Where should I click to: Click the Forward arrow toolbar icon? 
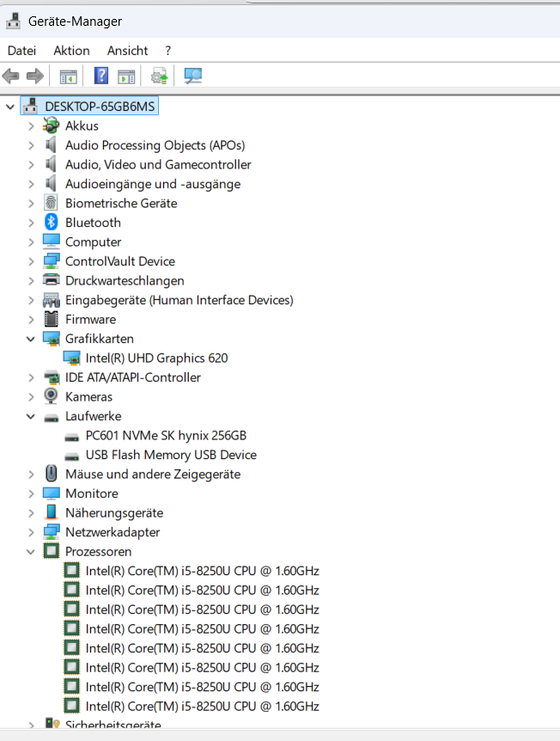coord(35,76)
